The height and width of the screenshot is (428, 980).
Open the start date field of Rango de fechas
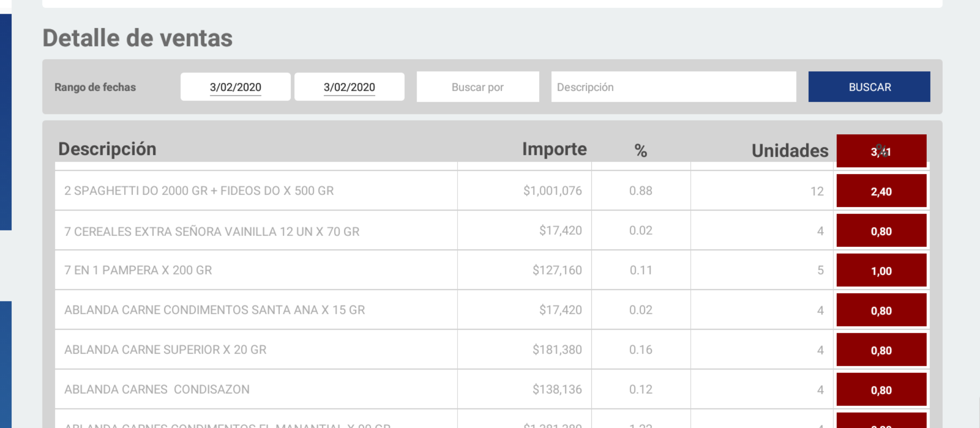tap(235, 87)
